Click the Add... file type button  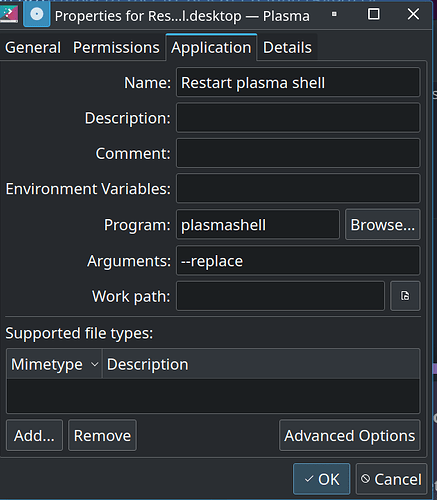click(x=34, y=435)
